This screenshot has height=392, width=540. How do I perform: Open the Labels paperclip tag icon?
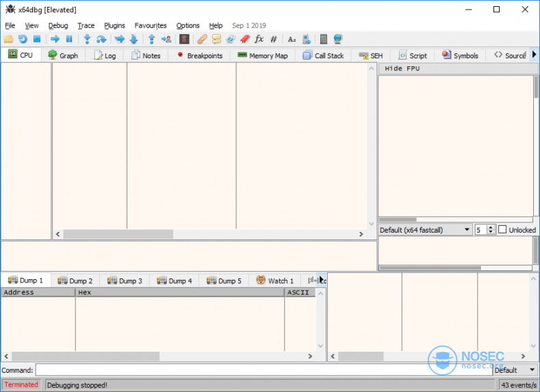pos(231,39)
